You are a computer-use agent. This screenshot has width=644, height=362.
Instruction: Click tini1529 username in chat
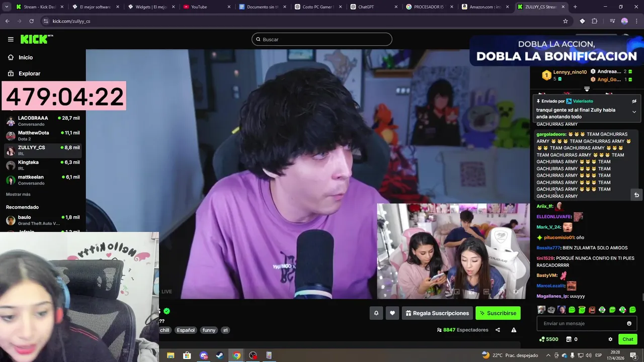click(545, 258)
